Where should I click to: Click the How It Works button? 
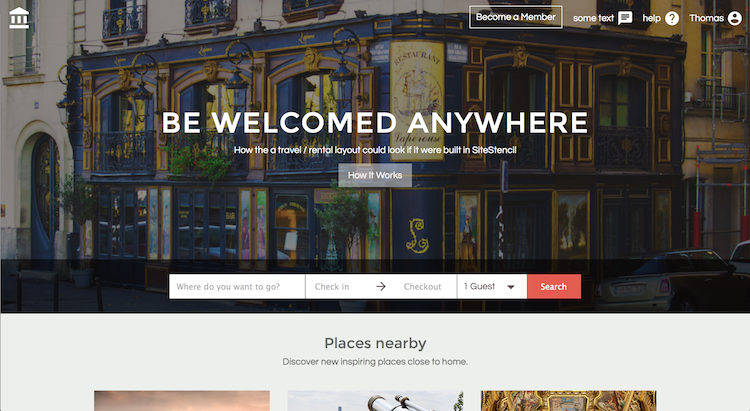click(375, 175)
